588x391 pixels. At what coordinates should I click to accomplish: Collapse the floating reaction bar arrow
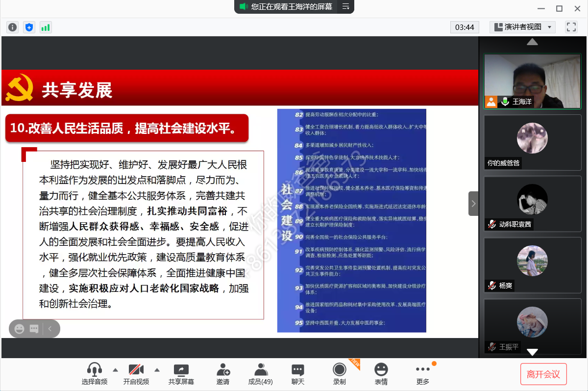pyautogui.click(x=50, y=329)
